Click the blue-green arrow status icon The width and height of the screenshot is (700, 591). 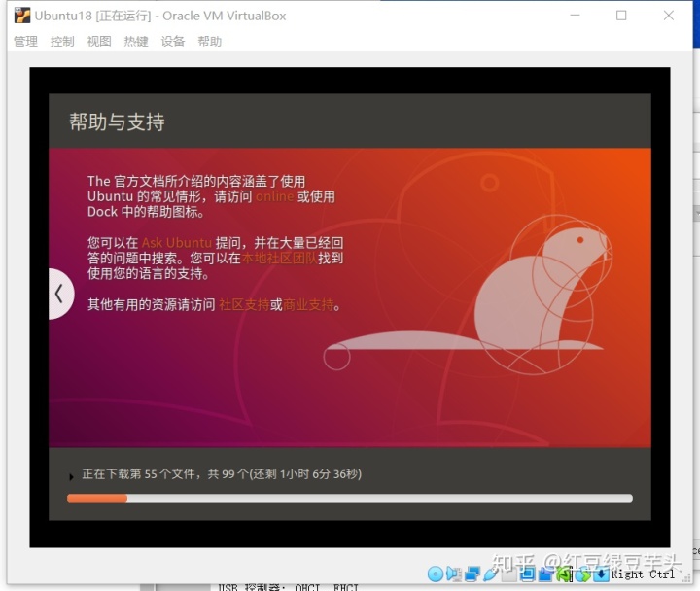pos(582,574)
